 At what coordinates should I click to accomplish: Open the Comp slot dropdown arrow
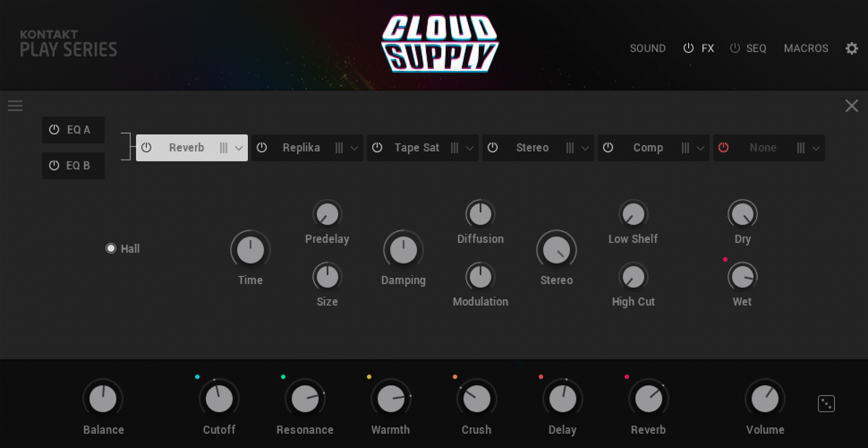tap(700, 148)
